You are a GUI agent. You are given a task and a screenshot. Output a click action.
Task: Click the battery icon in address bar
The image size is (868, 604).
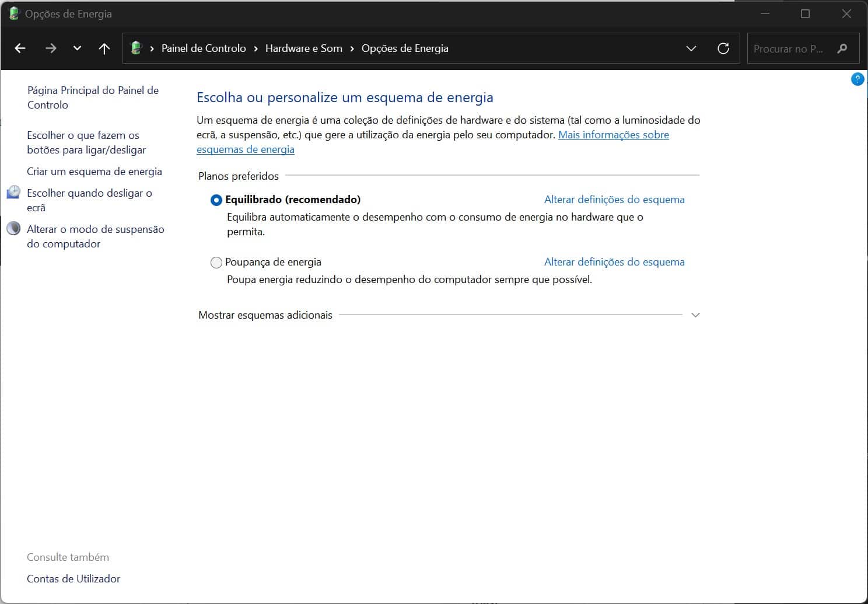136,48
